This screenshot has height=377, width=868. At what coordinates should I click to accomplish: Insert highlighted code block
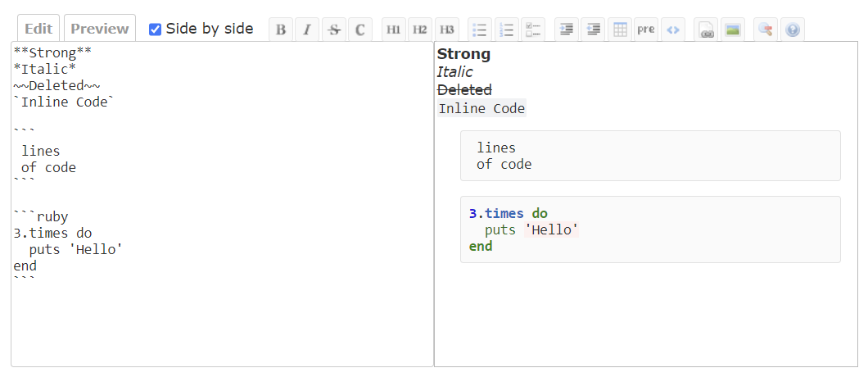(x=672, y=30)
